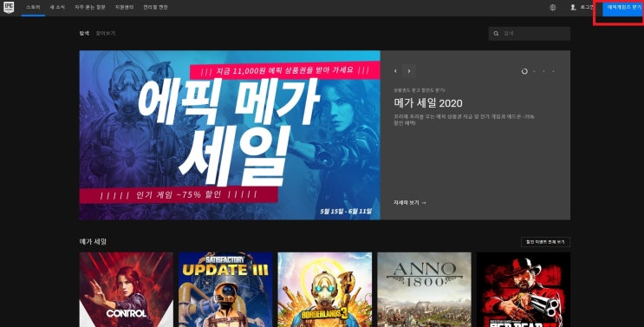The height and width of the screenshot is (327, 644).
Task: Select the third carousel dot
Action: click(x=543, y=71)
